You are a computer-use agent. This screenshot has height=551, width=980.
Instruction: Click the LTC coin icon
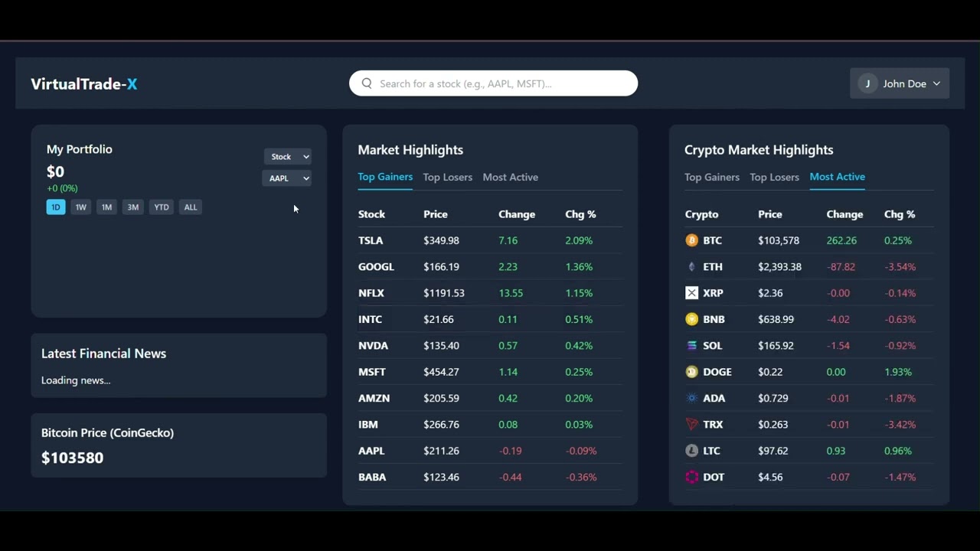coord(692,451)
